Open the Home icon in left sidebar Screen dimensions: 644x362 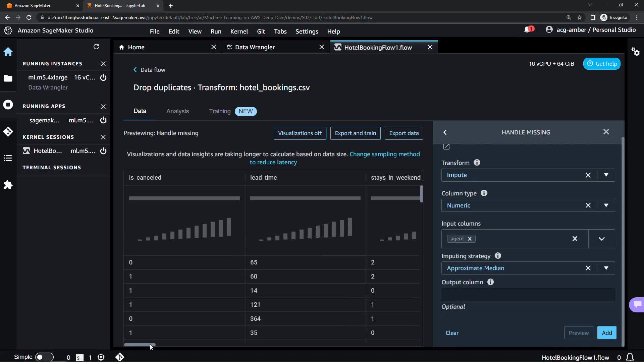pyautogui.click(x=8, y=52)
